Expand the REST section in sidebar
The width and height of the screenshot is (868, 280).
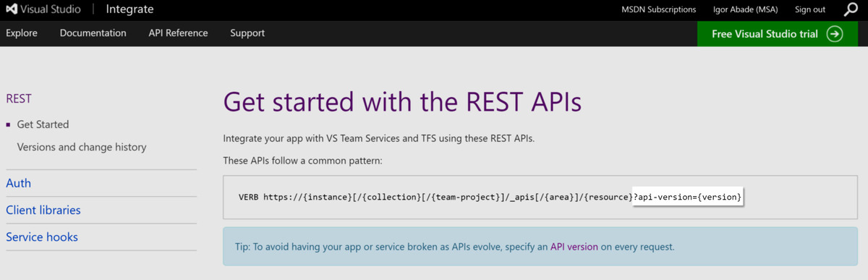tap(19, 98)
